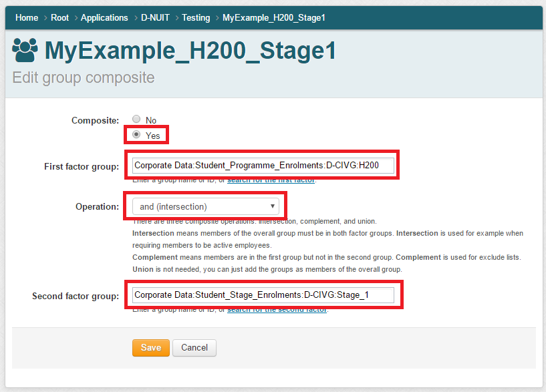Select the Yes radio button for Composite
The height and width of the screenshot is (392, 546).
[137, 135]
